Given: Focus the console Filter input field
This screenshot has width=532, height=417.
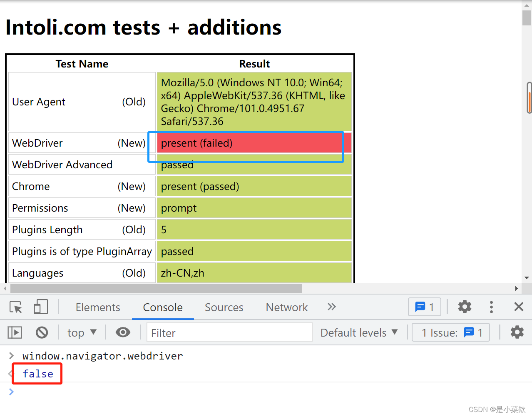Looking at the screenshot, I should pos(229,332).
